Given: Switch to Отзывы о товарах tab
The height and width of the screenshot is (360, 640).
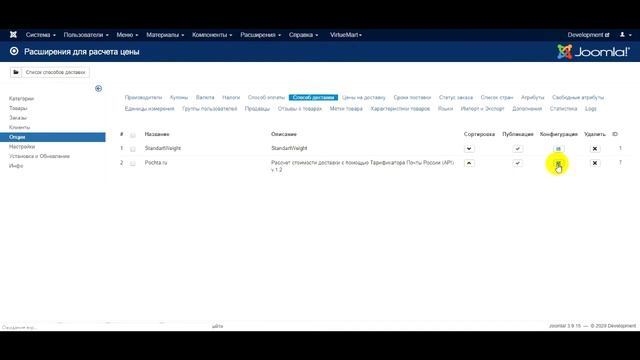Looking at the screenshot, I should point(300,109).
